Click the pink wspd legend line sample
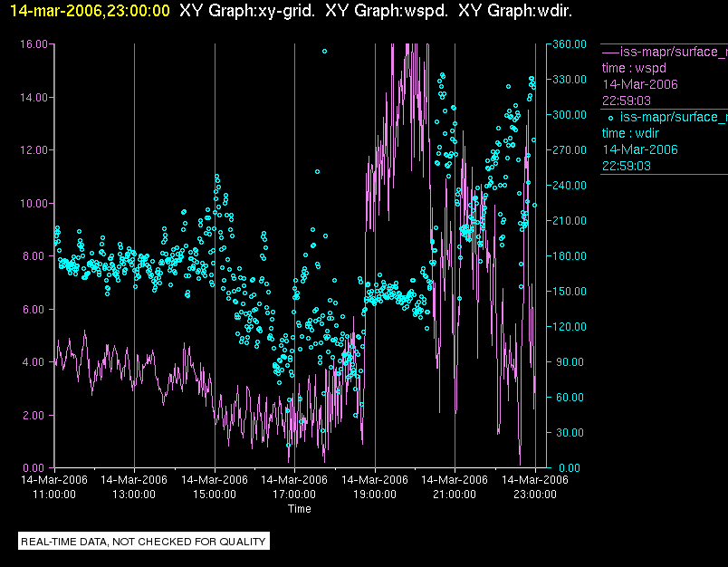Image resolution: width=728 pixels, height=567 pixels. pyautogui.click(x=610, y=52)
